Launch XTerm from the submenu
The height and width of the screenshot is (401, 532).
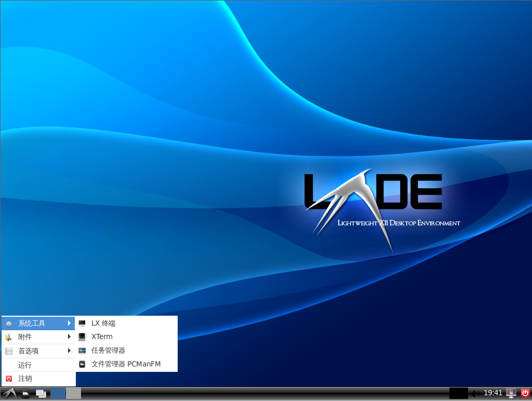[x=127, y=337]
